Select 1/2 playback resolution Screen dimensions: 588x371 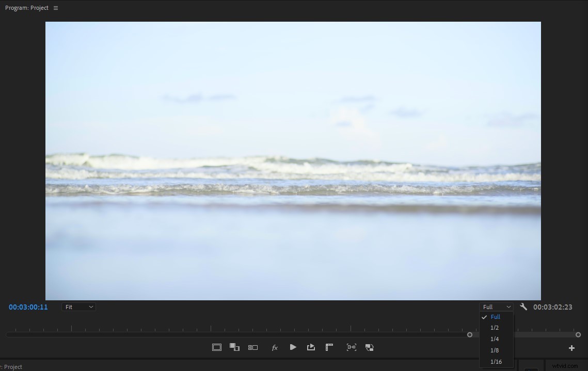tap(495, 328)
